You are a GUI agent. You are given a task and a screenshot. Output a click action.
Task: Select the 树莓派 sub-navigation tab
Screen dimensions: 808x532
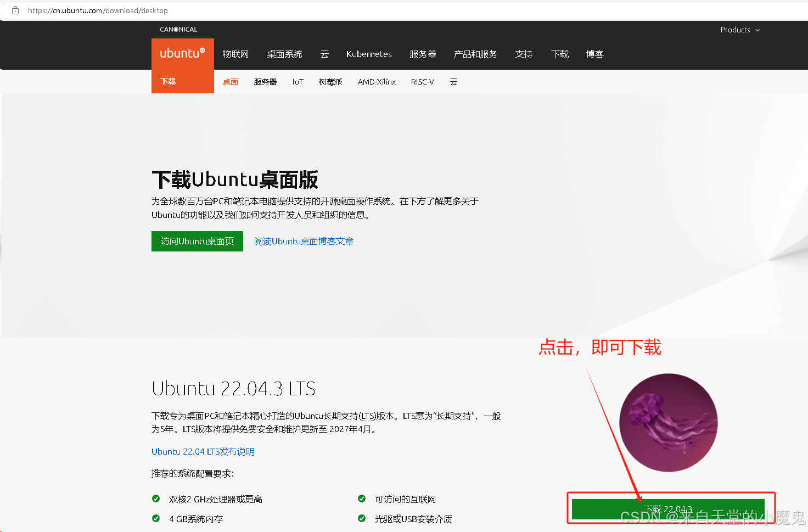[x=330, y=82]
